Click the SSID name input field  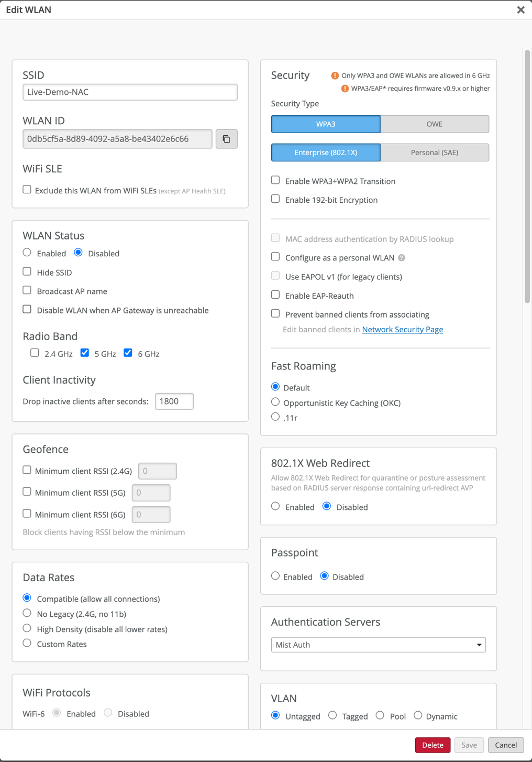(x=130, y=92)
